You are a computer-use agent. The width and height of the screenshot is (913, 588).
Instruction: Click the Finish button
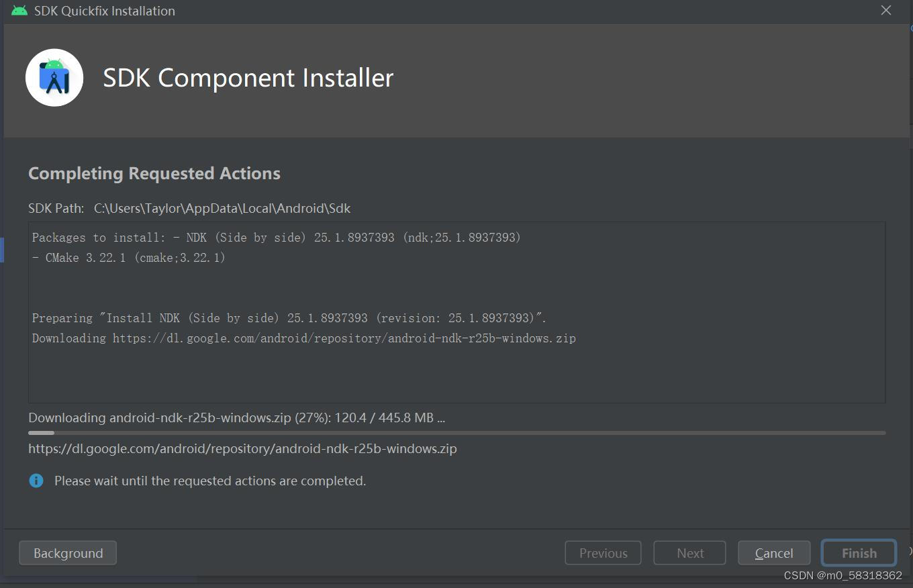(859, 553)
